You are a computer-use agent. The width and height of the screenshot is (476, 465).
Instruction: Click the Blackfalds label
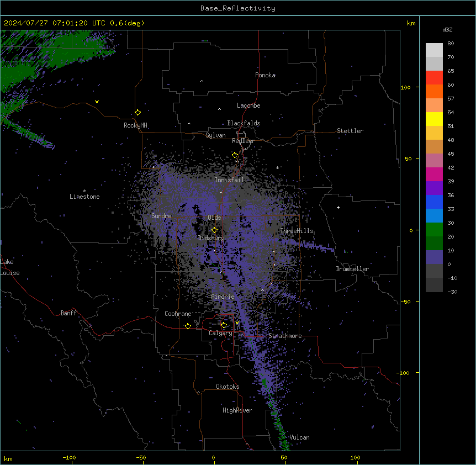[x=244, y=123]
